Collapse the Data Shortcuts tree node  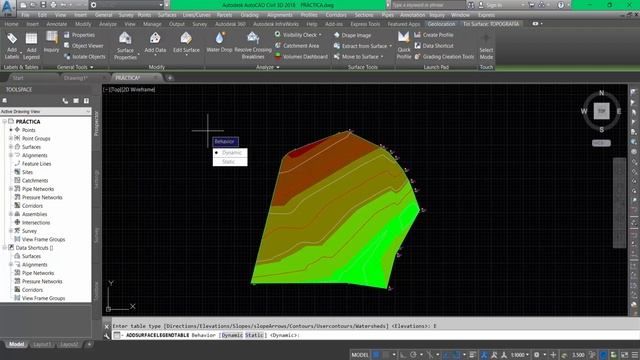pyautogui.click(x=4, y=248)
